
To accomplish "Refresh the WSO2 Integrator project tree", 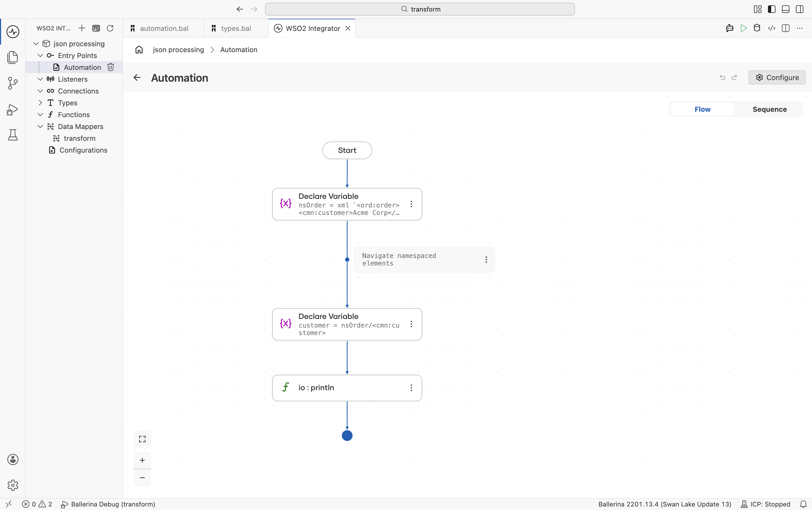I will (x=110, y=28).
